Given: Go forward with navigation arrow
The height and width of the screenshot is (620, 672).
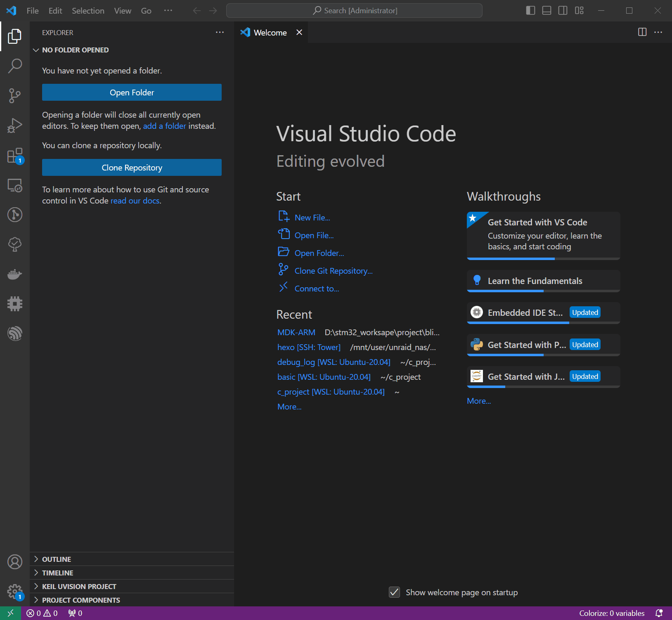Looking at the screenshot, I should pyautogui.click(x=213, y=11).
